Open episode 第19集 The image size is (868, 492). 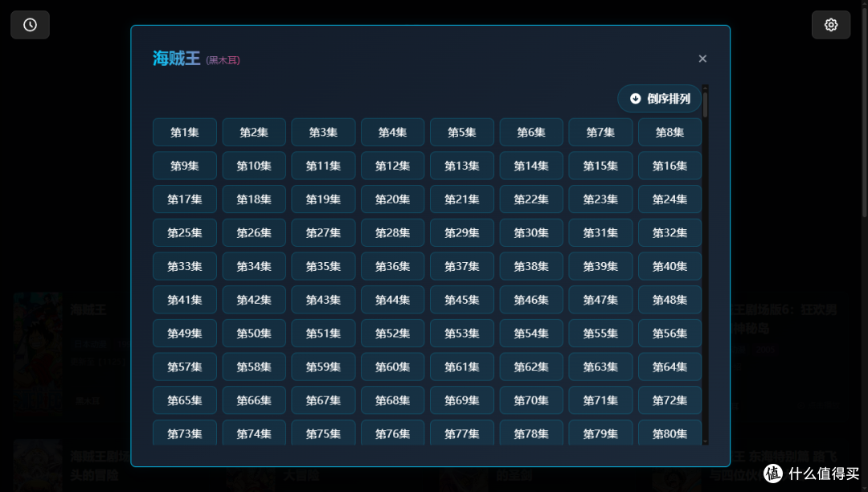323,199
